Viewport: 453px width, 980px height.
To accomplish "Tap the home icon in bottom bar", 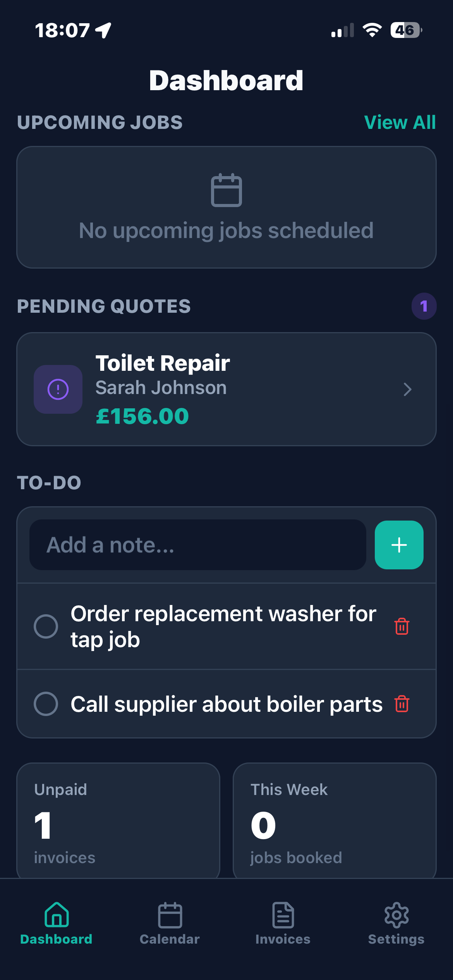I will coord(57,915).
